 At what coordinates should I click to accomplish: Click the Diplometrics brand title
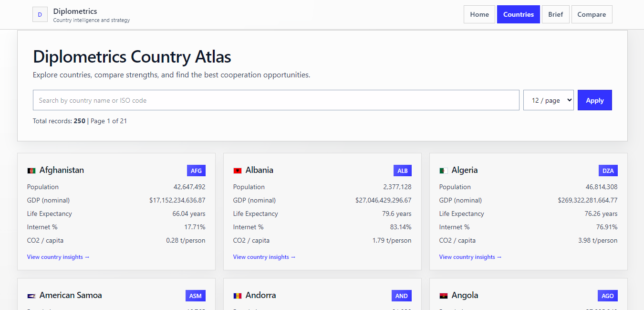tap(75, 11)
